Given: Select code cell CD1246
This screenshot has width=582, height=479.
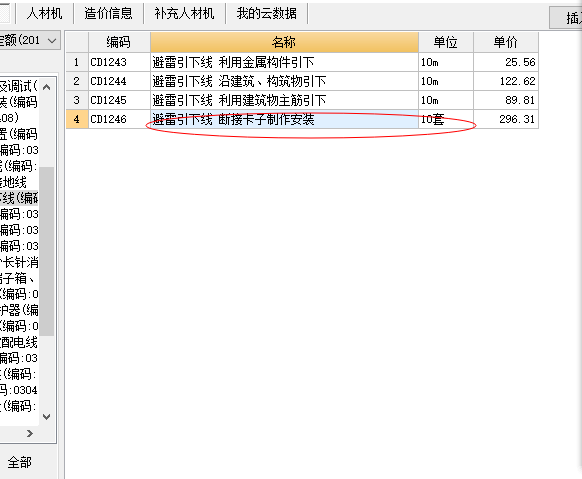Looking at the screenshot, I should coord(119,119).
